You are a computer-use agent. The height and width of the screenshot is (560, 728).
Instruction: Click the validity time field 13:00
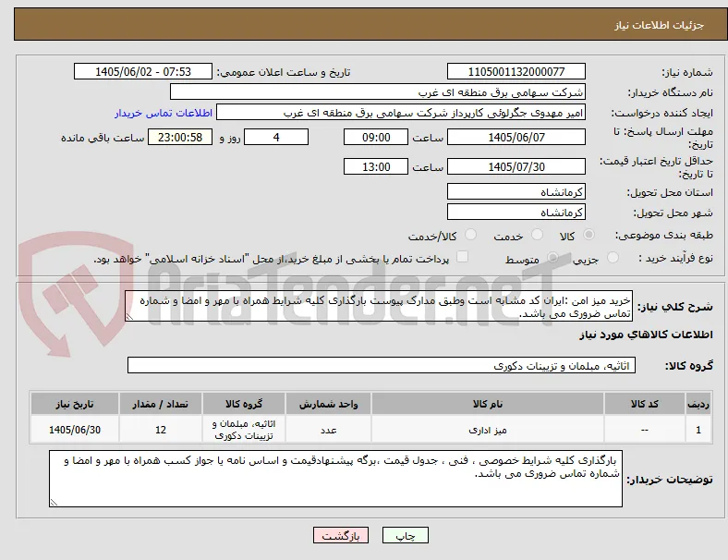tap(376, 166)
